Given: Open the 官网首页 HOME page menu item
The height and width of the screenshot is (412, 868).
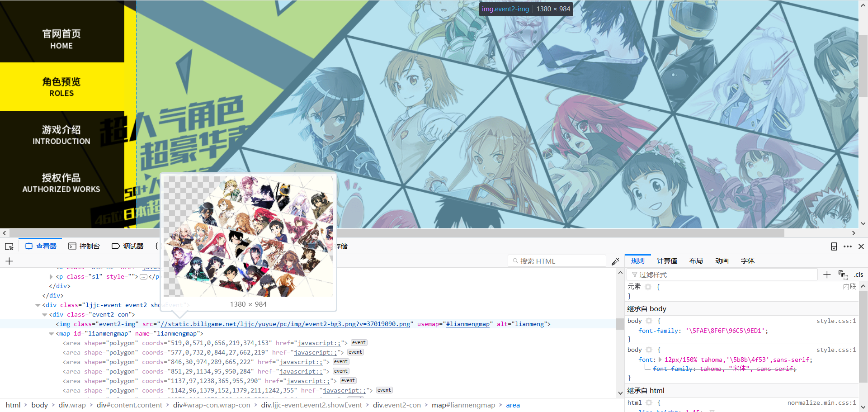Looking at the screenshot, I should [x=62, y=39].
